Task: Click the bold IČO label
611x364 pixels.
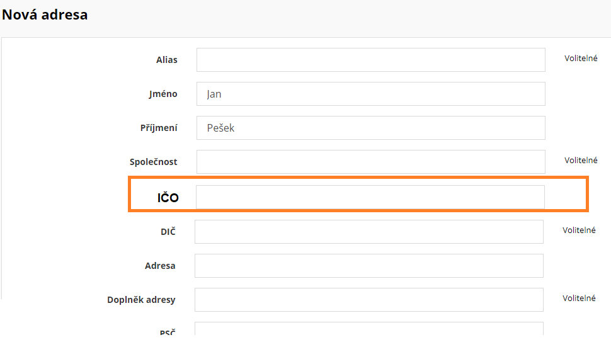Action: tap(168, 198)
